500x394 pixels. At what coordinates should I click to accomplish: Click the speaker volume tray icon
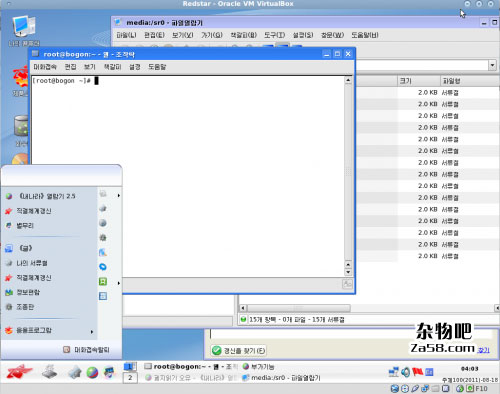tap(405, 372)
